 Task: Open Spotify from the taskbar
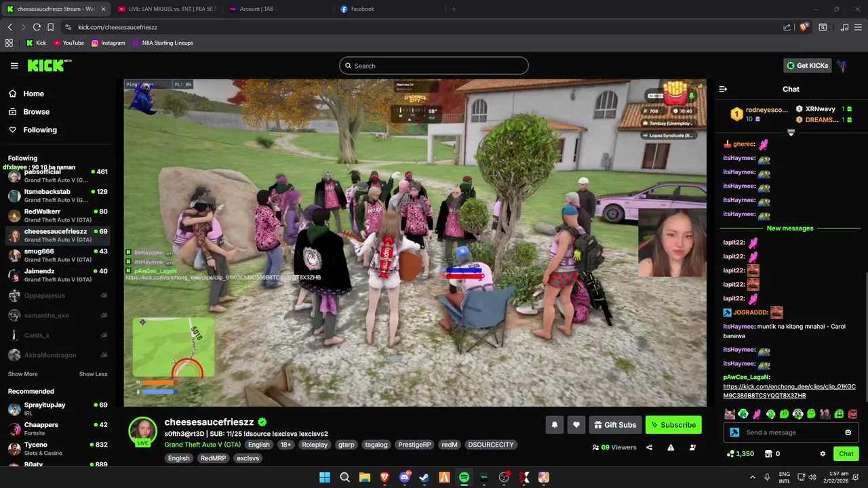tap(464, 477)
